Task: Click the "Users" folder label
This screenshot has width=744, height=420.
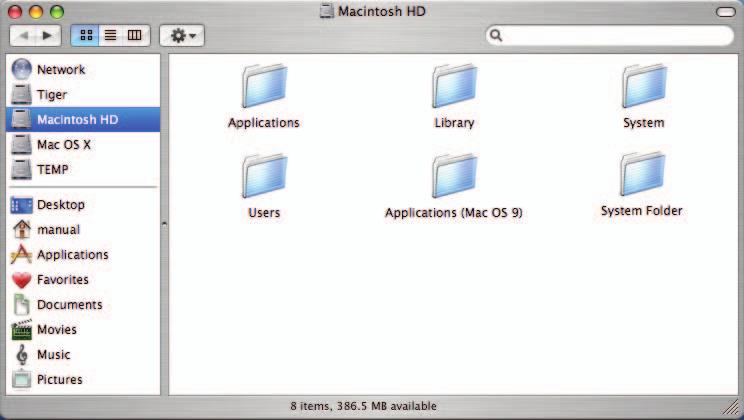Action: click(x=264, y=213)
